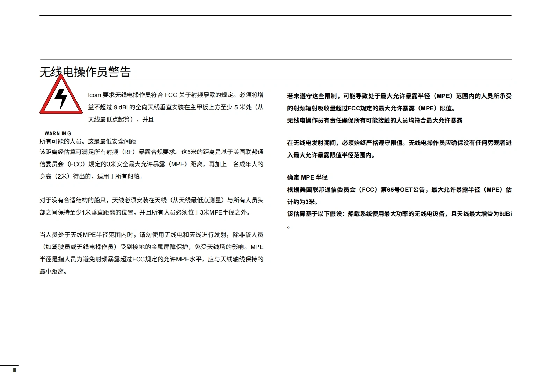This screenshot has width=554, height=392.
Task: Click the heading 无线电操作员警告
Action: (85, 72)
